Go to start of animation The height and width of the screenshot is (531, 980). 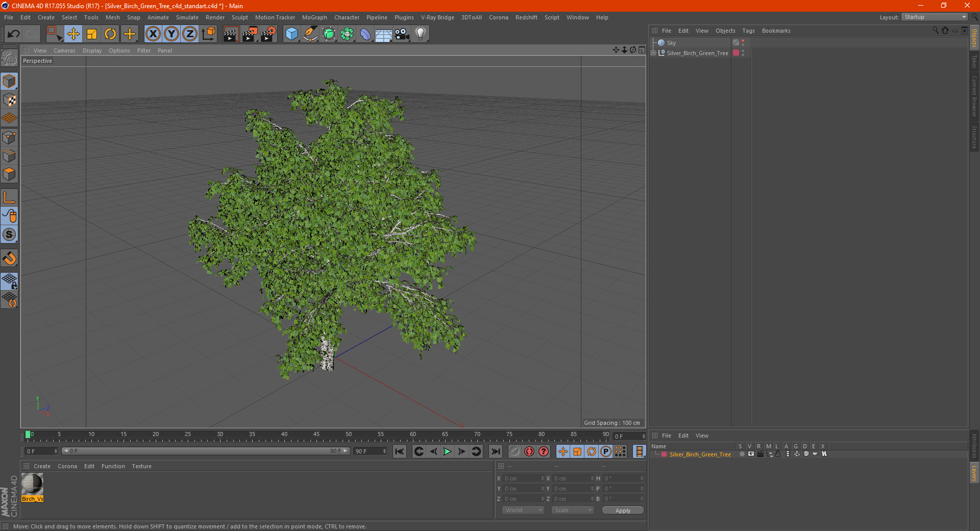click(x=400, y=451)
